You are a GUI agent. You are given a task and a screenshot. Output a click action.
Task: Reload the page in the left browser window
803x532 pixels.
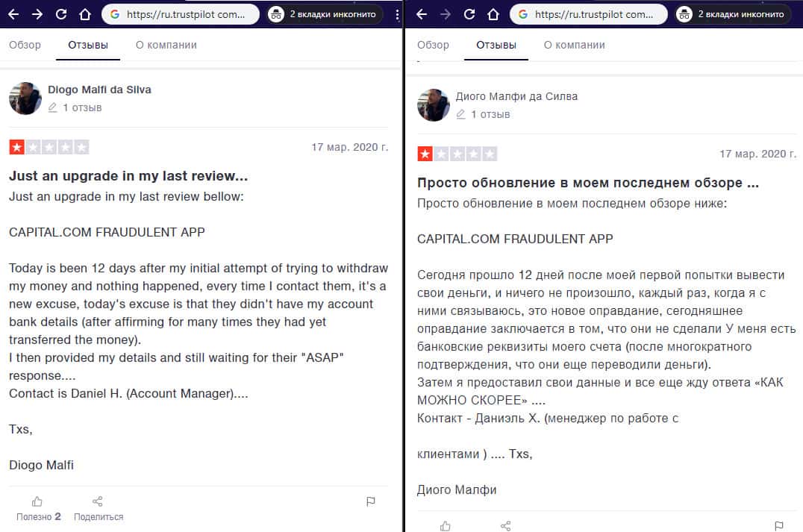[61, 14]
